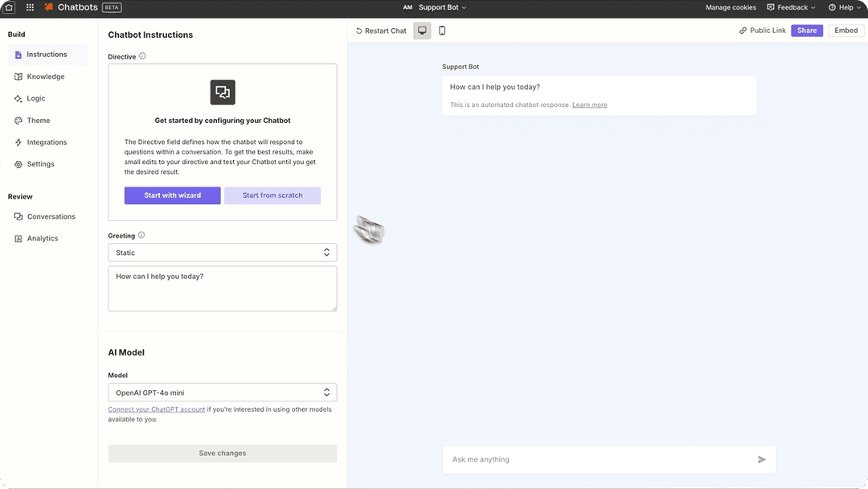
Task: Open the Feedback menu
Action: point(791,7)
